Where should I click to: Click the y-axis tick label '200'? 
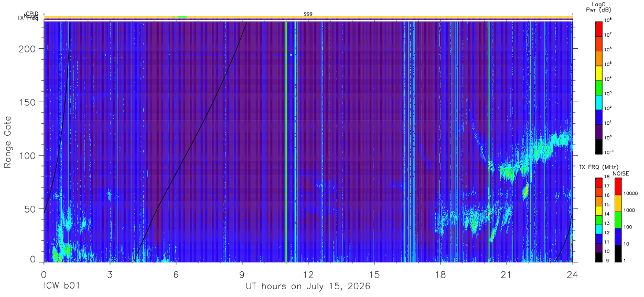[28, 48]
